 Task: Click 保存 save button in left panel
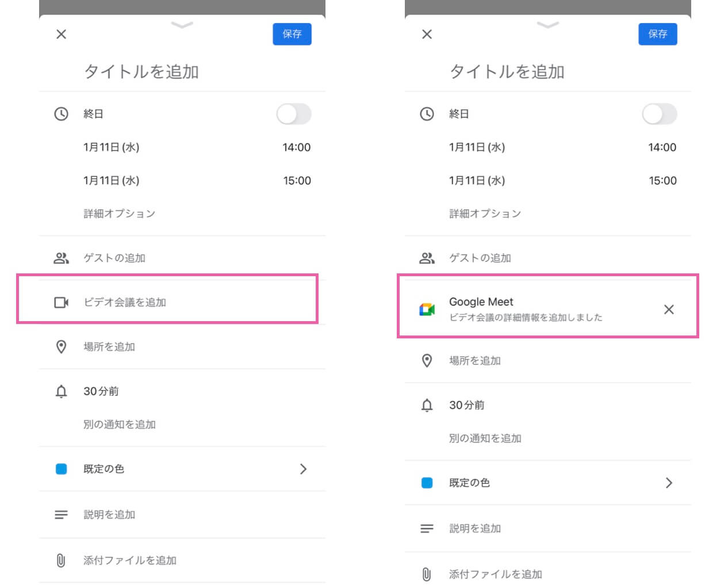coord(292,34)
